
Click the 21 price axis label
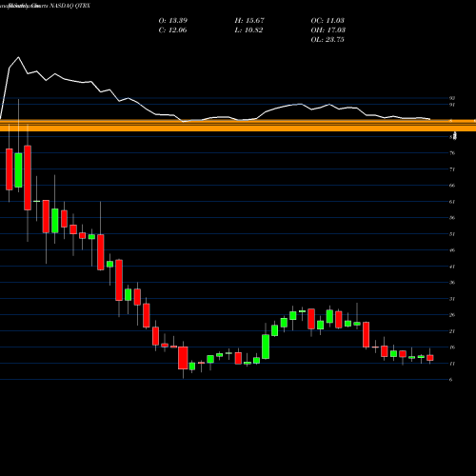[x=452, y=331]
